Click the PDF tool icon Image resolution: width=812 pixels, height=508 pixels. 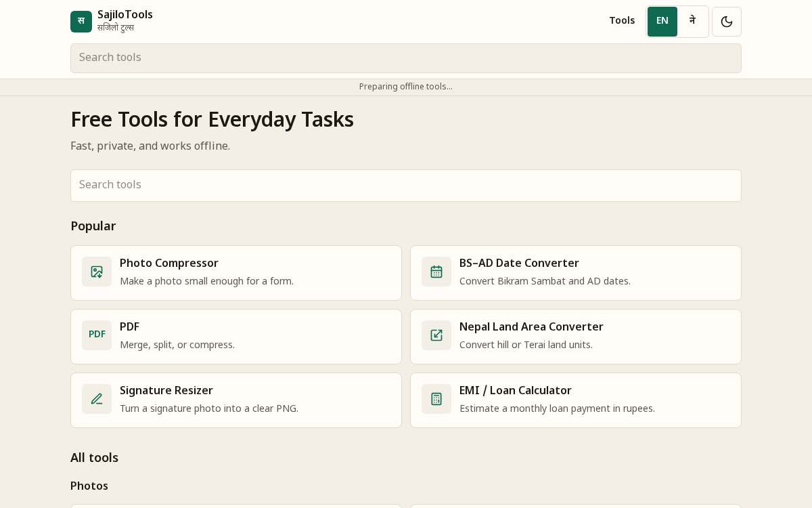tap(97, 335)
